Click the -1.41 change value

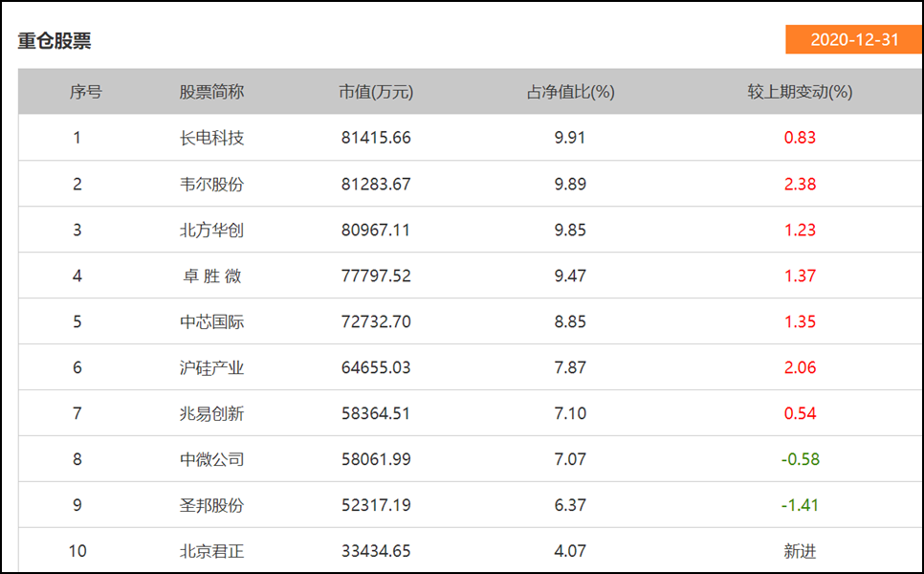[x=800, y=505]
